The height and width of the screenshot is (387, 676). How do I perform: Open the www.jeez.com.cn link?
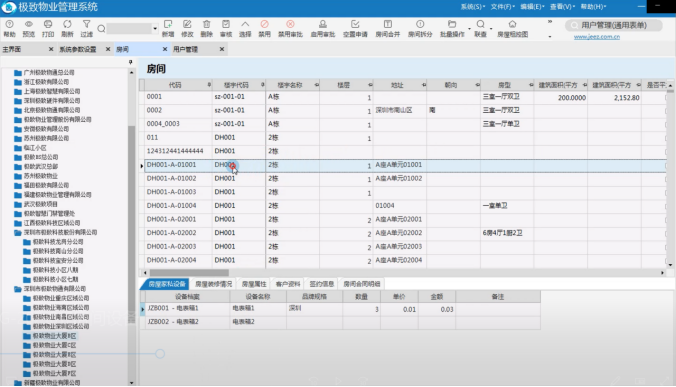(597, 37)
